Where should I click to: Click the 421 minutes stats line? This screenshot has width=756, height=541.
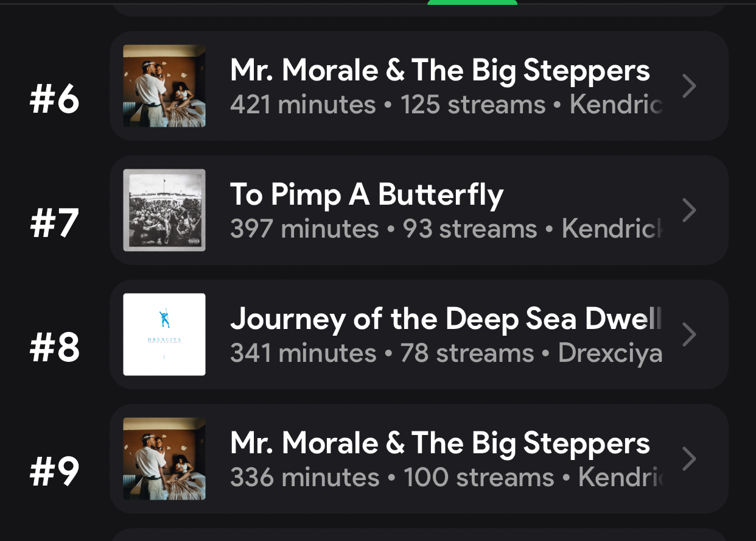[446, 105]
